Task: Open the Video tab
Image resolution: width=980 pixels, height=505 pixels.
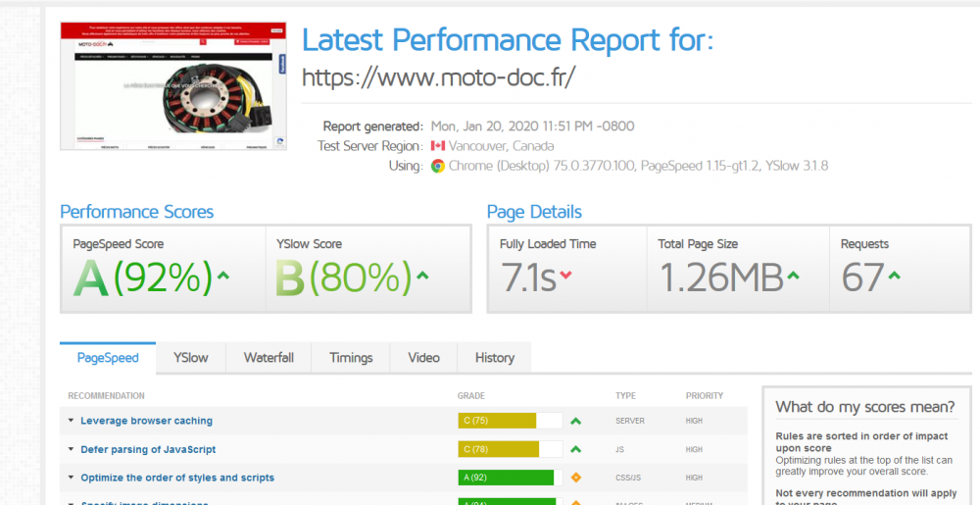Action: (x=423, y=358)
